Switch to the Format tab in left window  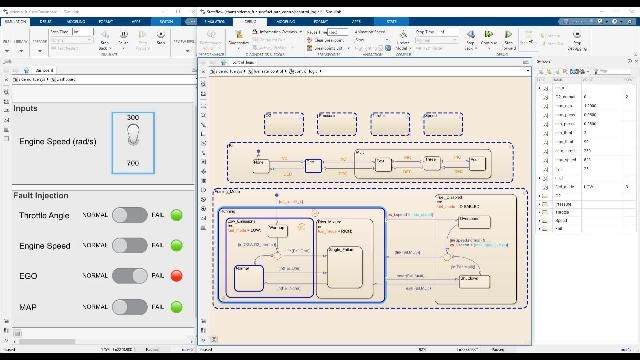pos(106,21)
